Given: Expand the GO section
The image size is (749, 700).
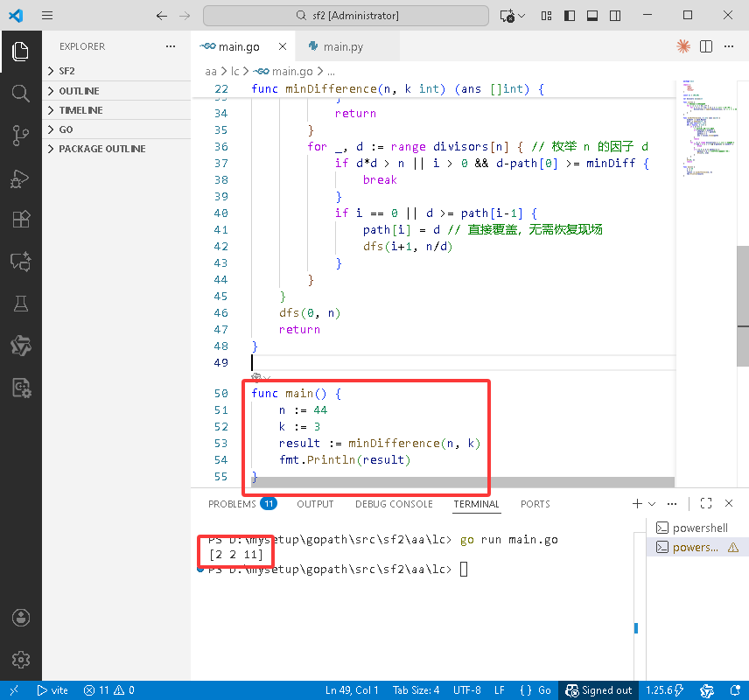Looking at the screenshot, I should [116, 129].
